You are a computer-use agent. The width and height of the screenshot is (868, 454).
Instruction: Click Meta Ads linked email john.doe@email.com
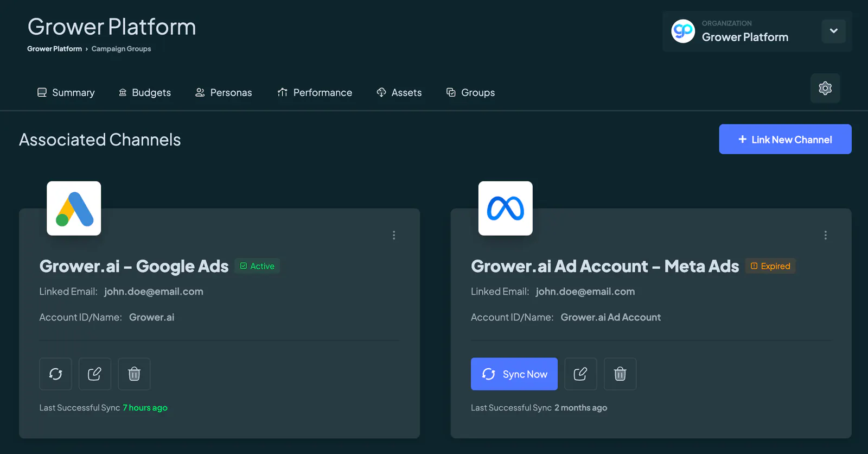click(x=585, y=292)
